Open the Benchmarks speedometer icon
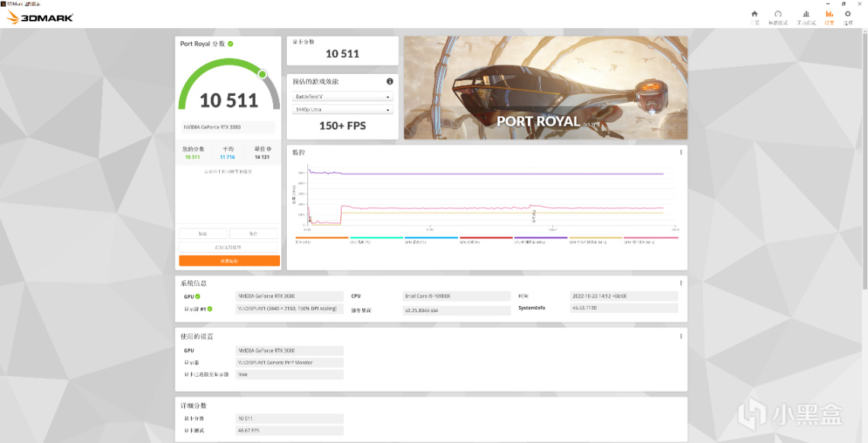 click(777, 14)
